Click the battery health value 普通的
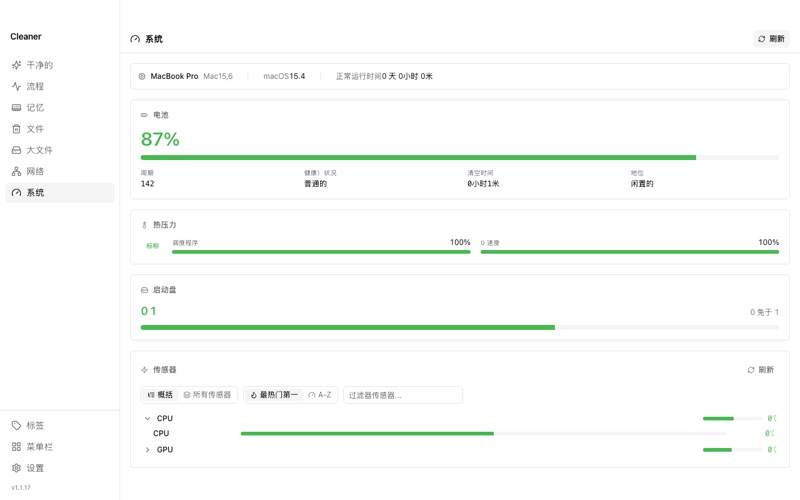Image resolution: width=800 pixels, height=500 pixels. (315, 184)
